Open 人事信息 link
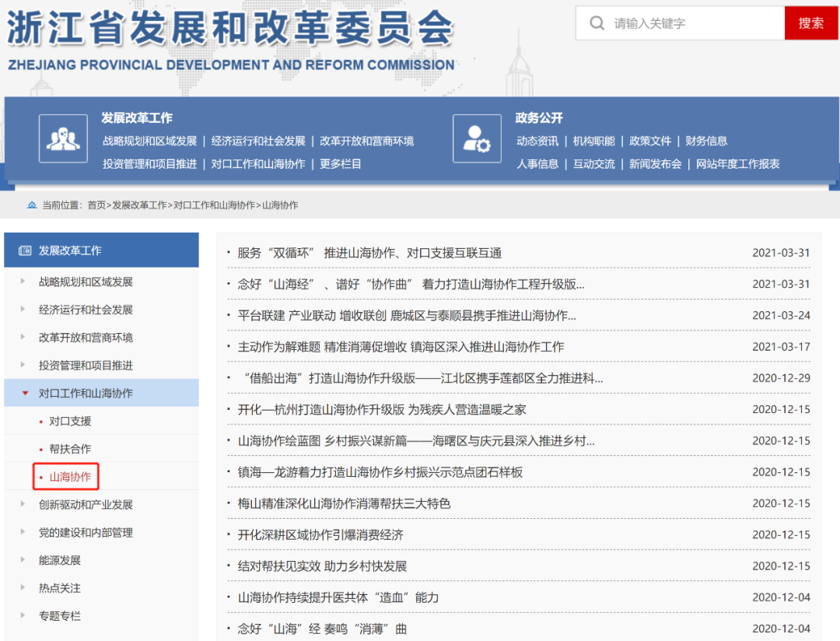 [x=537, y=164]
